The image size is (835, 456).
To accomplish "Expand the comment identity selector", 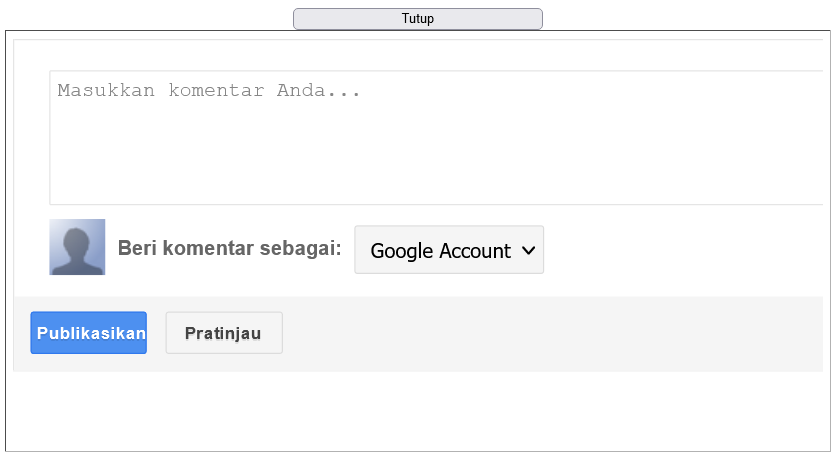I will pyautogui.click(x=449, y=250).
